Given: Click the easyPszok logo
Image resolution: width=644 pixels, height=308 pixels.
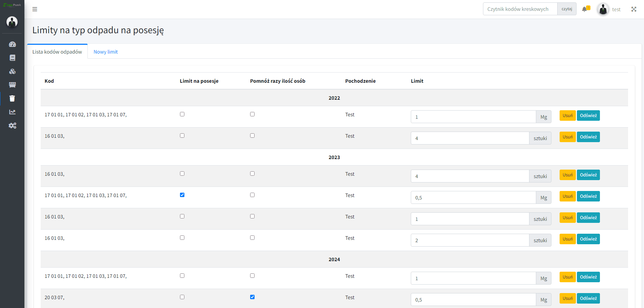Looking at the screenshot, I should 12,5.
